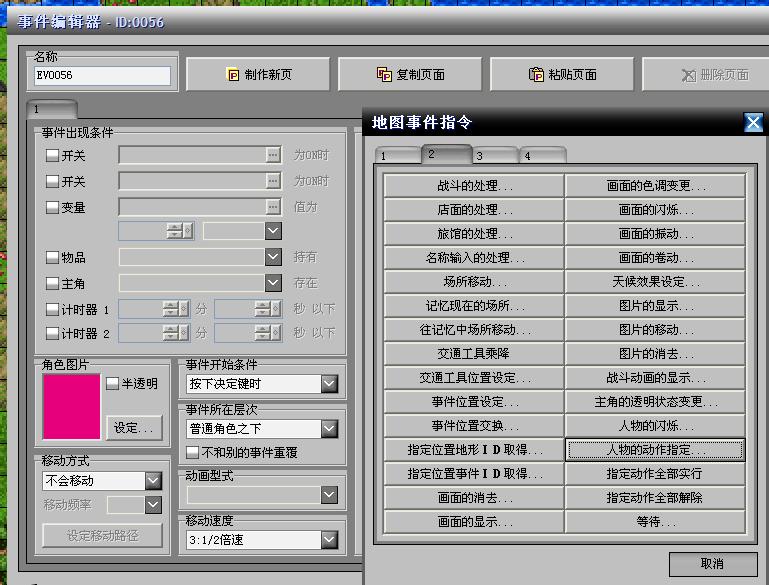Choose the 旅馆的处理 command

coord(474,234)
